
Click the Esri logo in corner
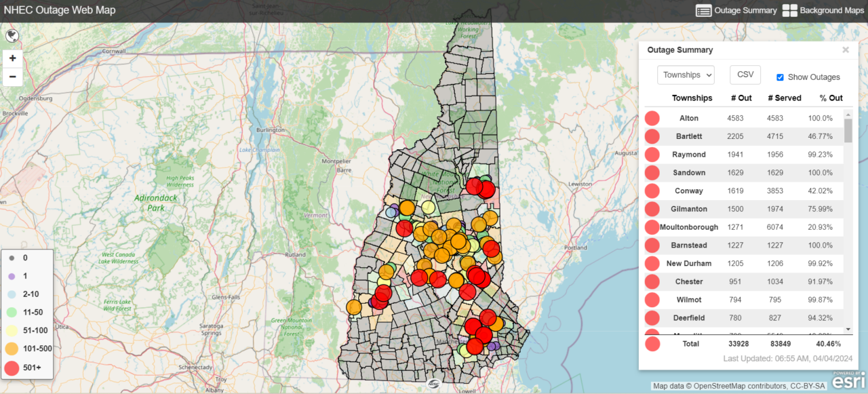click(x=848, y=381)
